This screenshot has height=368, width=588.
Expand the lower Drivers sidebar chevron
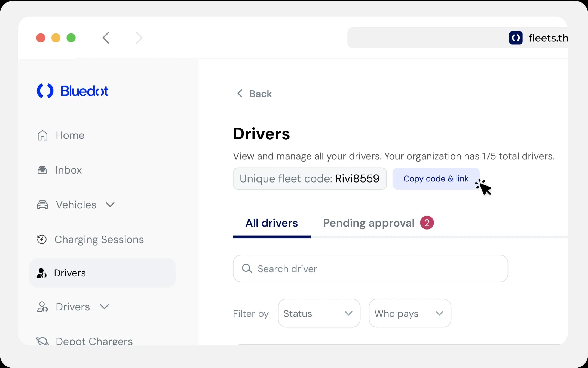(104, 307)
